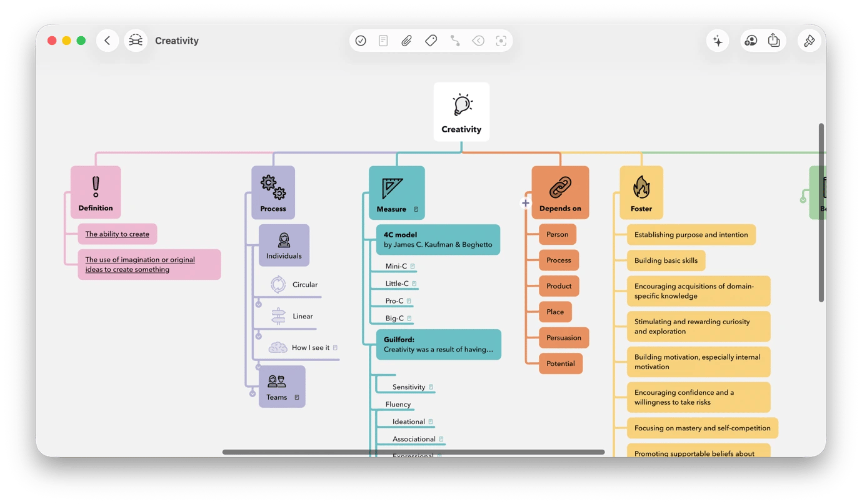Select Building basic skills node

[666, 260]
